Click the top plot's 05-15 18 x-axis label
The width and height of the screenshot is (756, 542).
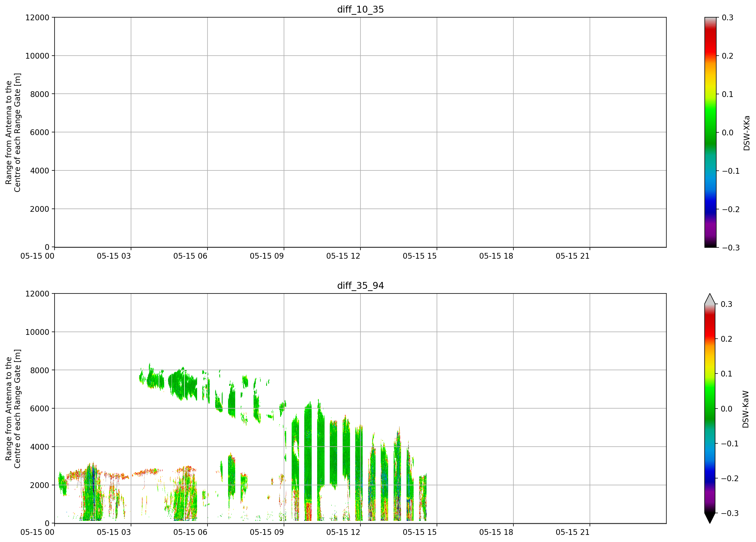(x=496, y=256)
